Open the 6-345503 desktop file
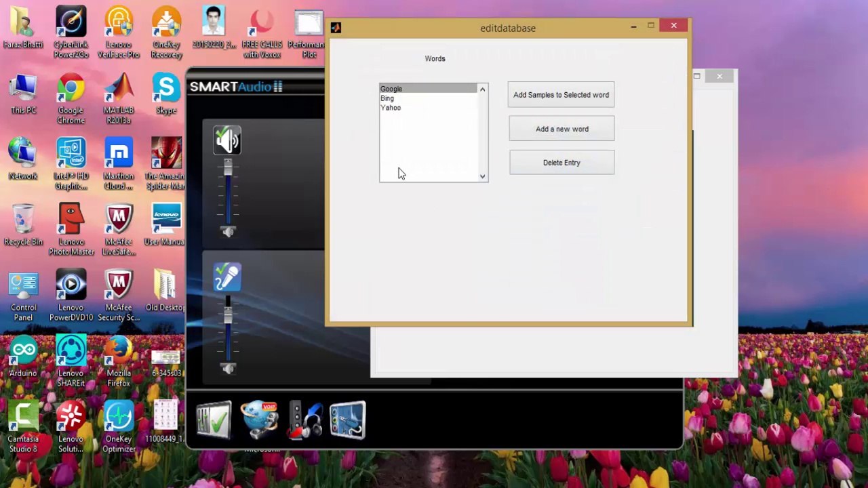This screenshot has height=488, width=868. (x=166, y=361)
